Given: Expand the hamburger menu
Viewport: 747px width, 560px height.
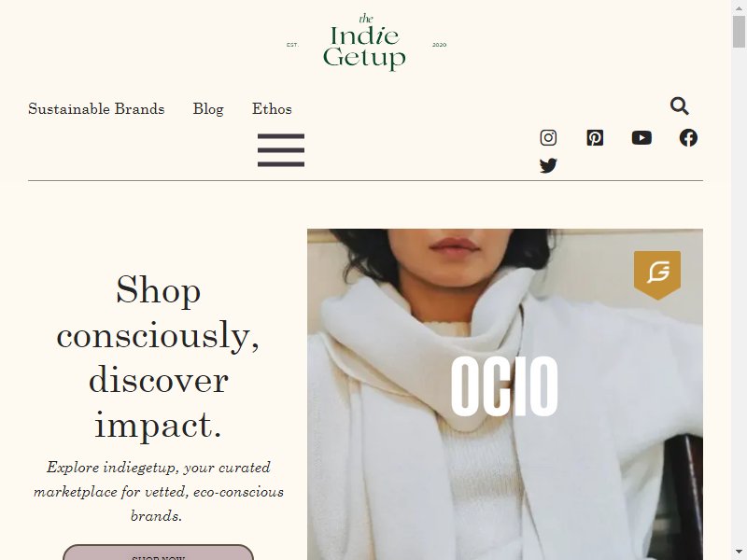Looking at the screenshot, I should point(281,150).
